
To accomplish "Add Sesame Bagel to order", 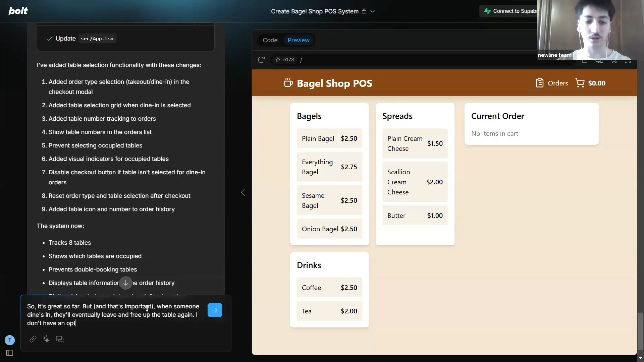I will [329, 200].
